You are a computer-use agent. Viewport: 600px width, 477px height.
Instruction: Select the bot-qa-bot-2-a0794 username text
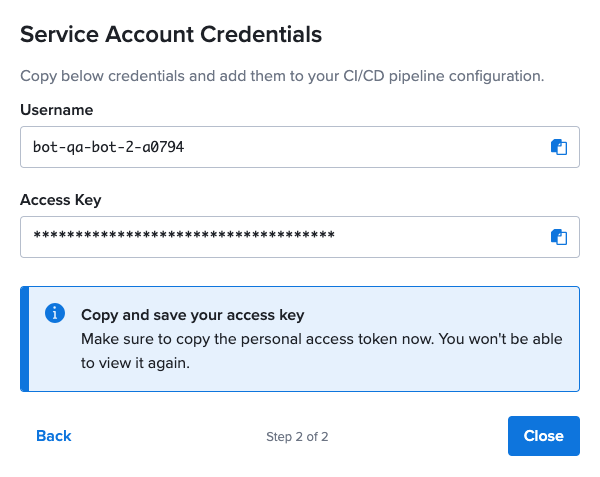click(108, 147)
